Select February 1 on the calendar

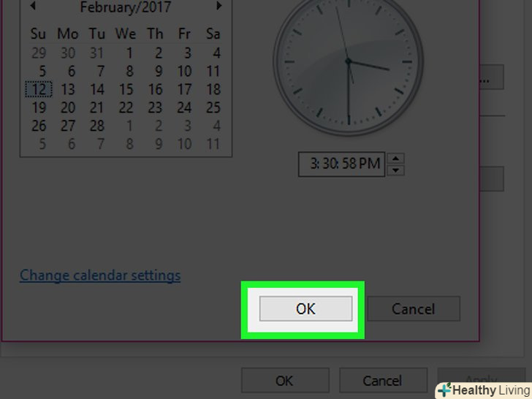pyautogui.click(x=129, y=53)
